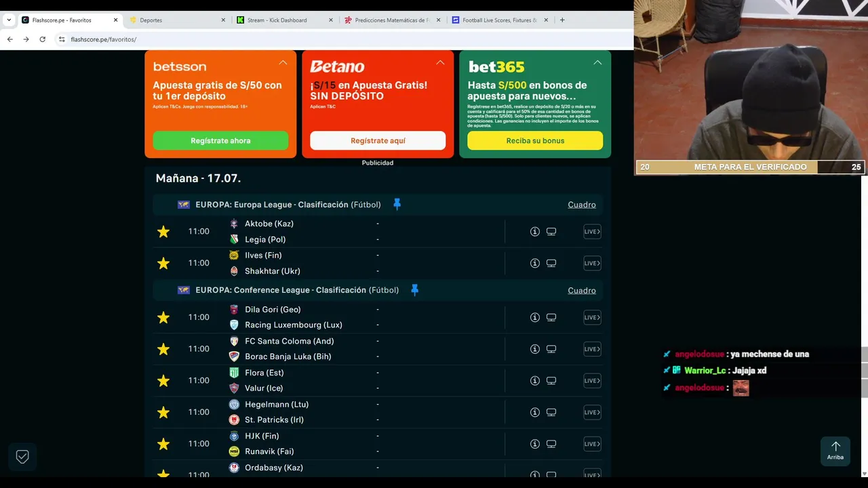
Task: Toggle favorite star for Hegelmann vs St. Patricks
Action: (163, 412)
